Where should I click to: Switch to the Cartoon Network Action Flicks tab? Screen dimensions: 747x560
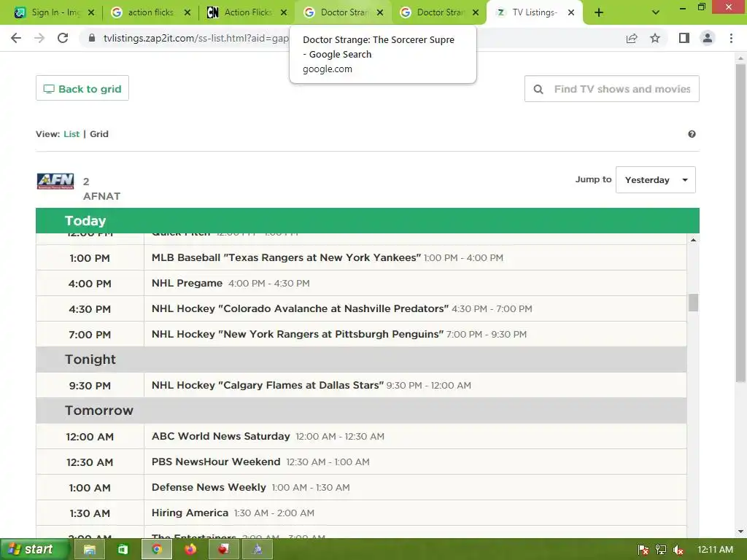point(246,12)
